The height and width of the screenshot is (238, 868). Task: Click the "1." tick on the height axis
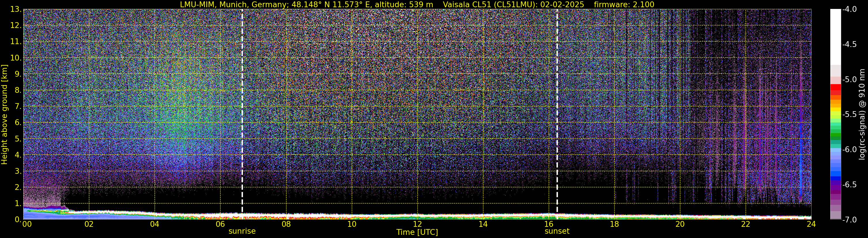(x=18, y=203)
